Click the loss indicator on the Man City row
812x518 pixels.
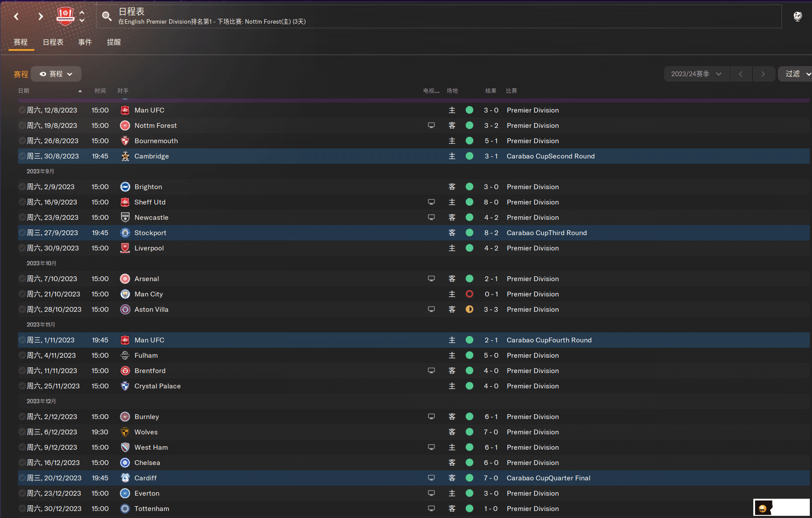pyautogui.click(x=470, y=294)
